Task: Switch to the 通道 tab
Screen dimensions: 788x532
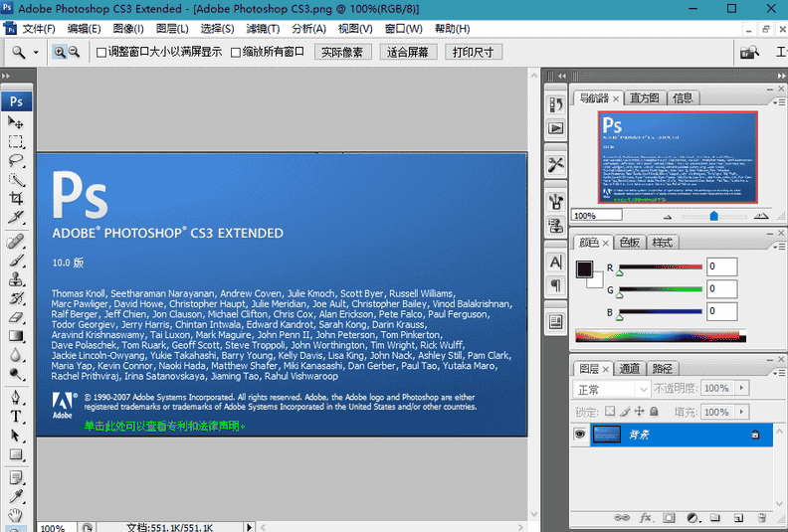Action: point(629,368)
